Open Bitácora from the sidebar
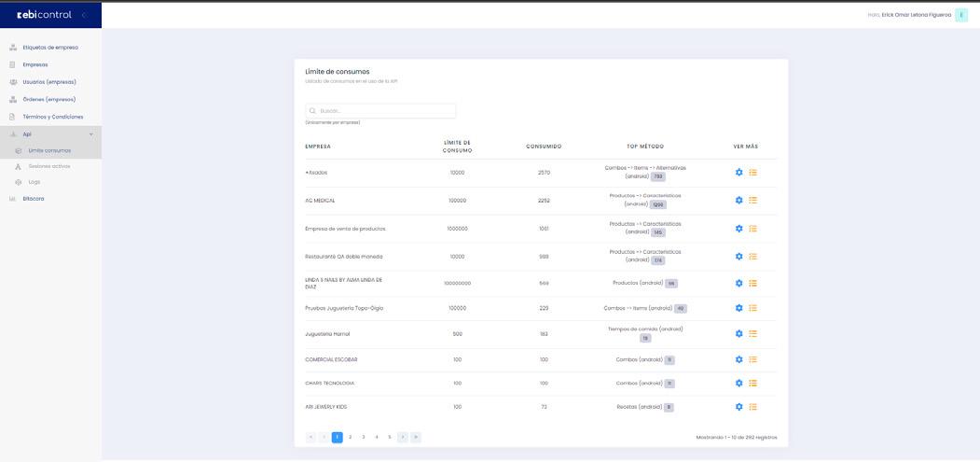 pyautogui.click(x=34, y=199)
